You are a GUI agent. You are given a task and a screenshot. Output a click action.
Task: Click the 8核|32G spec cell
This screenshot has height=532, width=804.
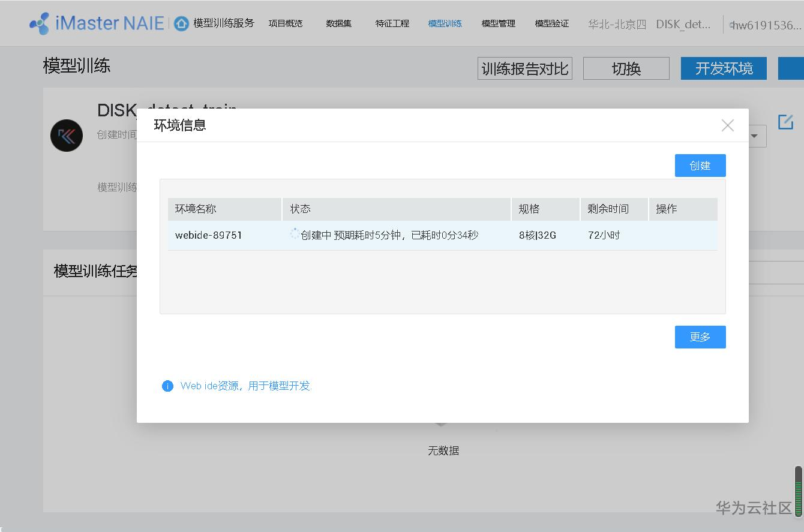click(x=538, y=235)
